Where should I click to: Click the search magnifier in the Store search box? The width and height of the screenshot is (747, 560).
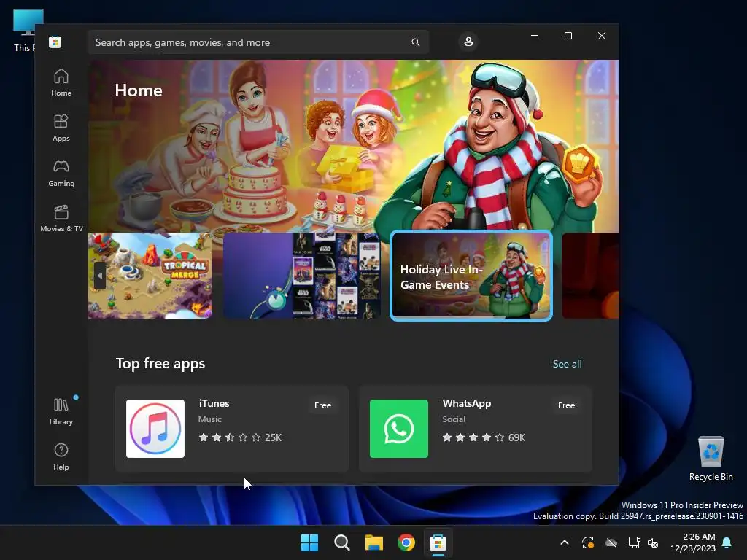415,42
